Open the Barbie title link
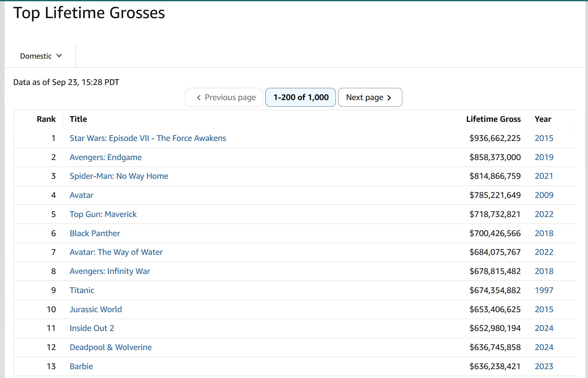 (81, 366)
